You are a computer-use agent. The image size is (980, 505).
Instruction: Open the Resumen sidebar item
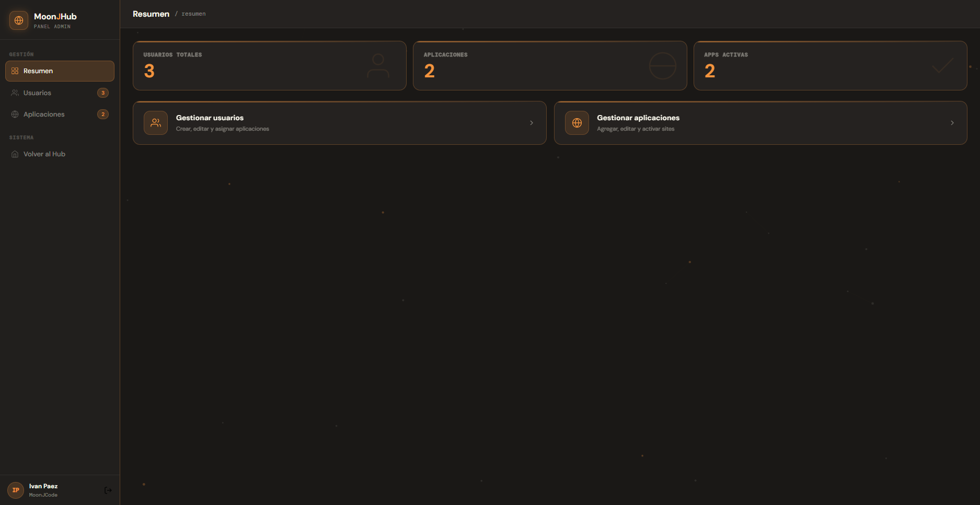pyautogui.click(x=60, y=71)
